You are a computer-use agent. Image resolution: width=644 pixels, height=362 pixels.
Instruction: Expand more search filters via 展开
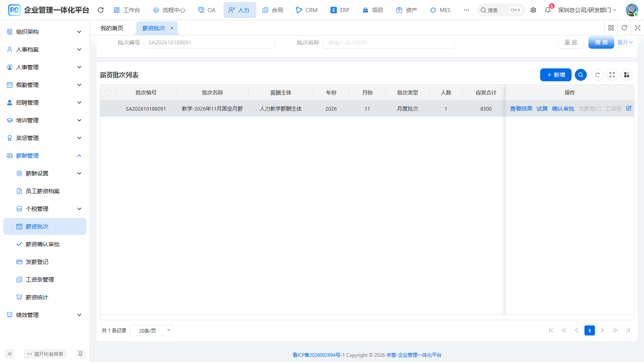point(625,42)
